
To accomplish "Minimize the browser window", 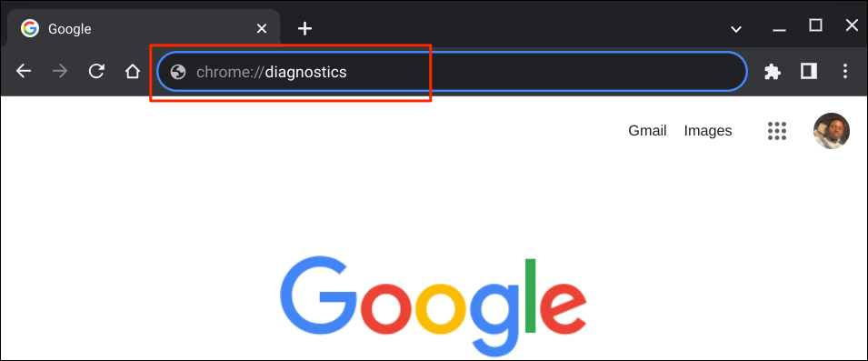I will (779, 29).
